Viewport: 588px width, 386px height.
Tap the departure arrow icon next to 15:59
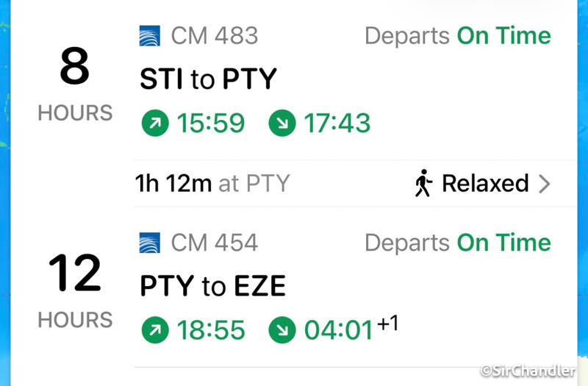(x=153, y=124)
